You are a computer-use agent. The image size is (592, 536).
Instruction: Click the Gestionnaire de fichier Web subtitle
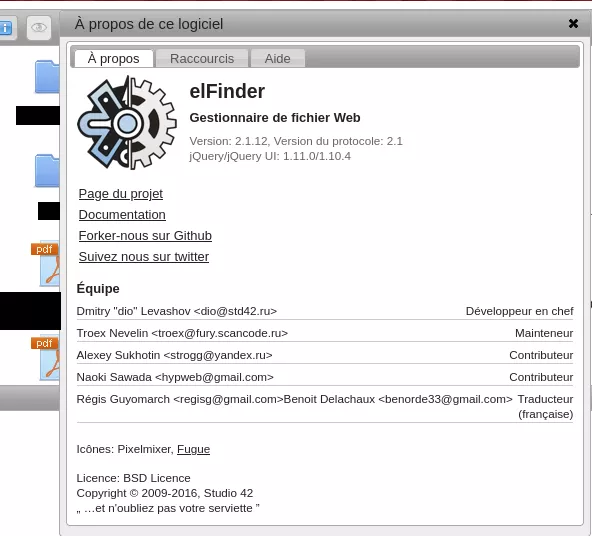[275, 118]
